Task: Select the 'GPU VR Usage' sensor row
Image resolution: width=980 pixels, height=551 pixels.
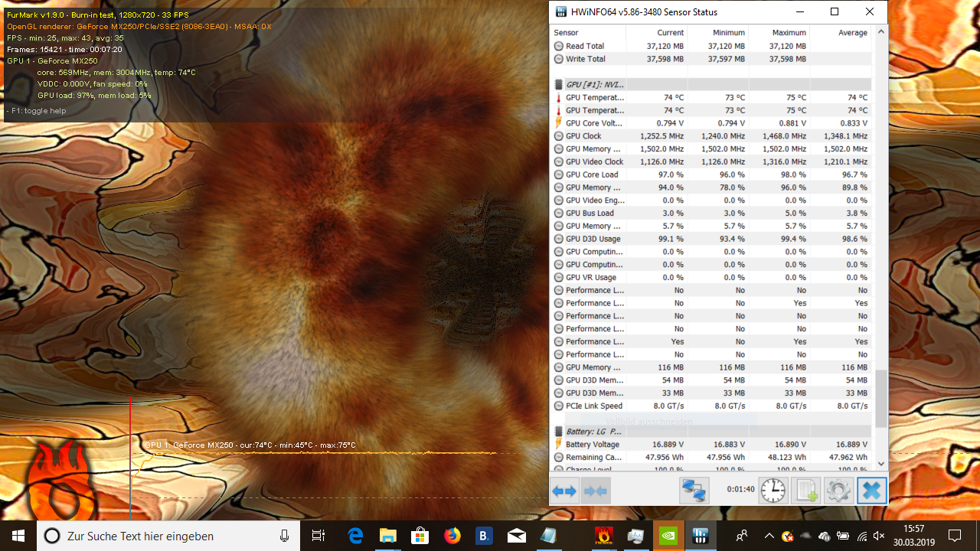Action: tap(711, 278)
